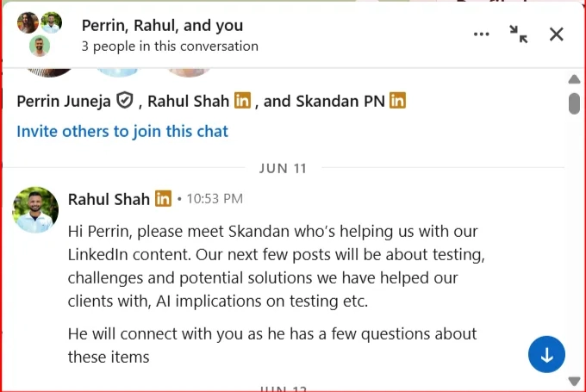Open the three-dot more options menu
Viewport: 586px width, 392px height.
click(x=482, y=34)
